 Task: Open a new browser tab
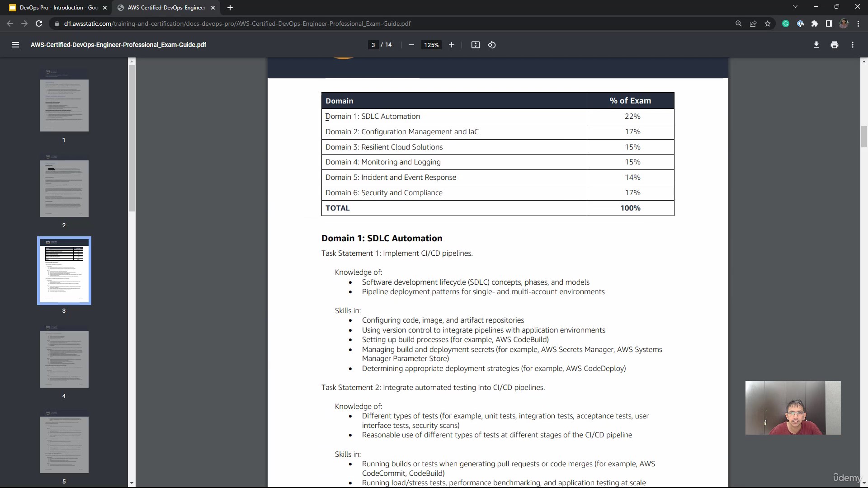tap(230, 8)
